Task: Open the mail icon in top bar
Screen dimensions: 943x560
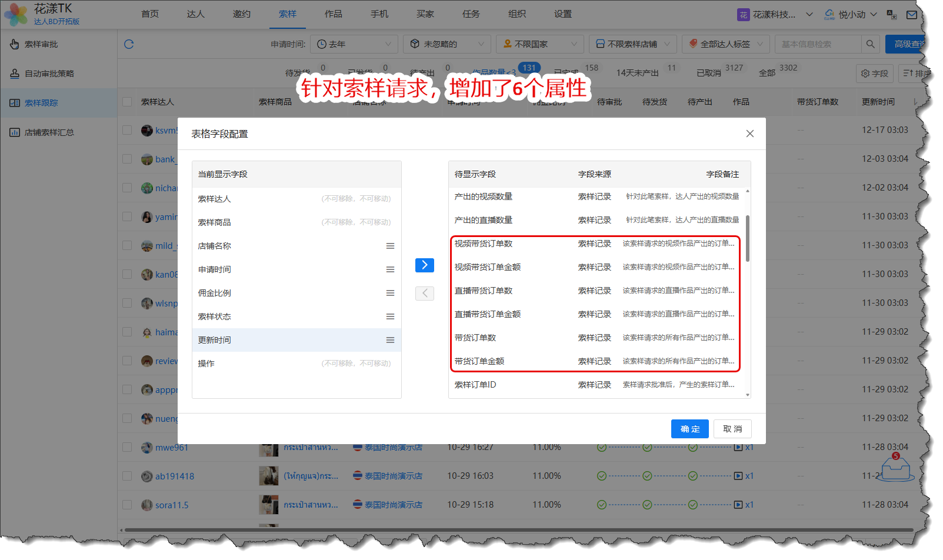Action: click(x=911, y=15)
